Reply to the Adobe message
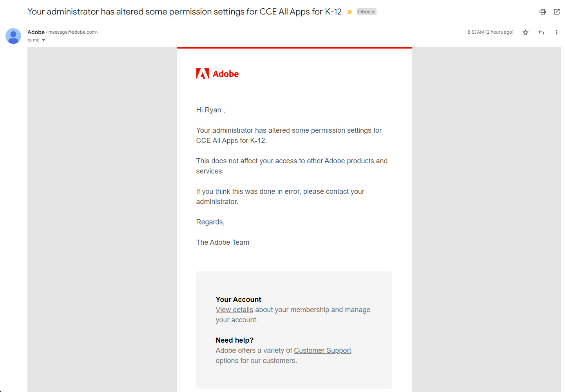 tap(541, 33)
